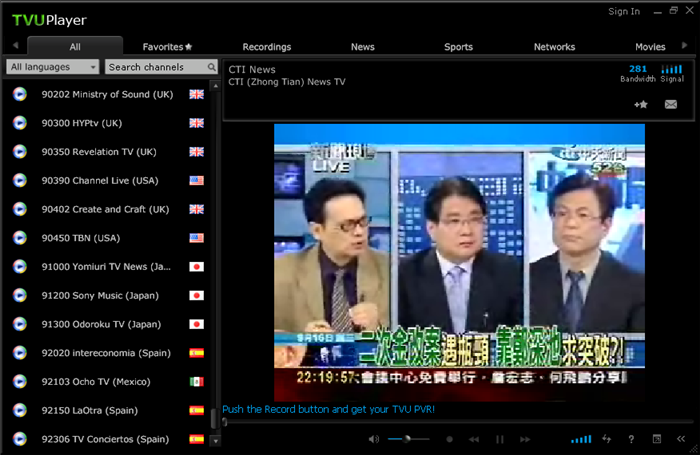Click the record button
Image resolution: width=700 pixels, height=455 pixels.
[x=450, y=439]
